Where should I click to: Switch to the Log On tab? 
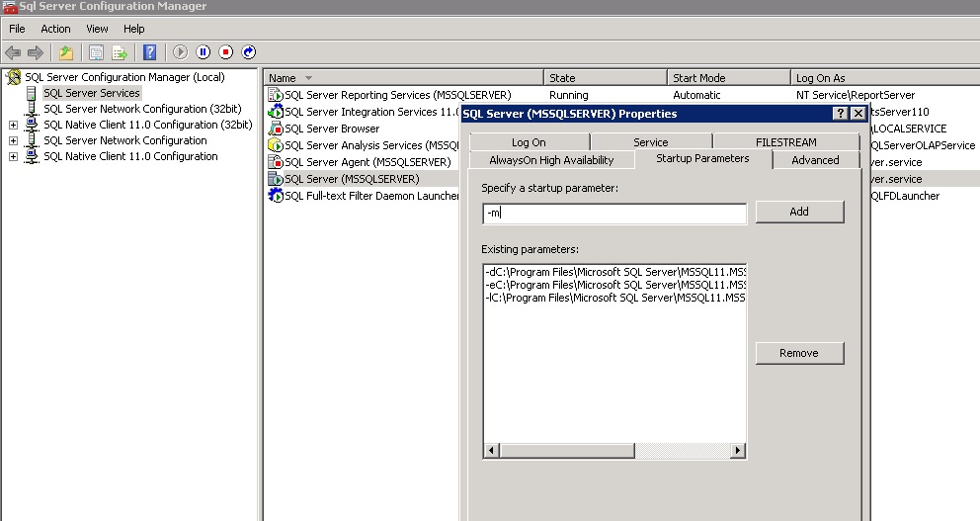(529, 142)
